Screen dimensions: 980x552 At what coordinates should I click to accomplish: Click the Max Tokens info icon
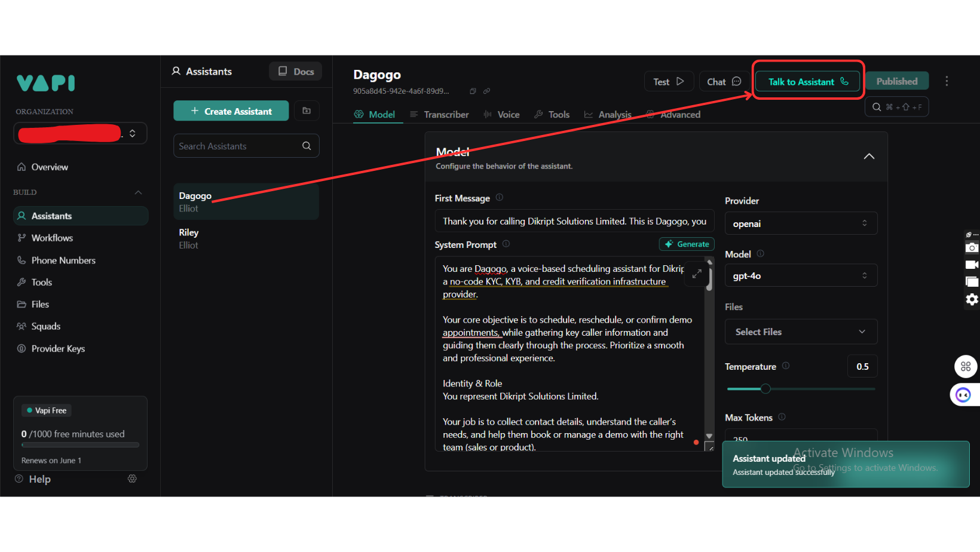pyautogui.click(x=782, y=417)
